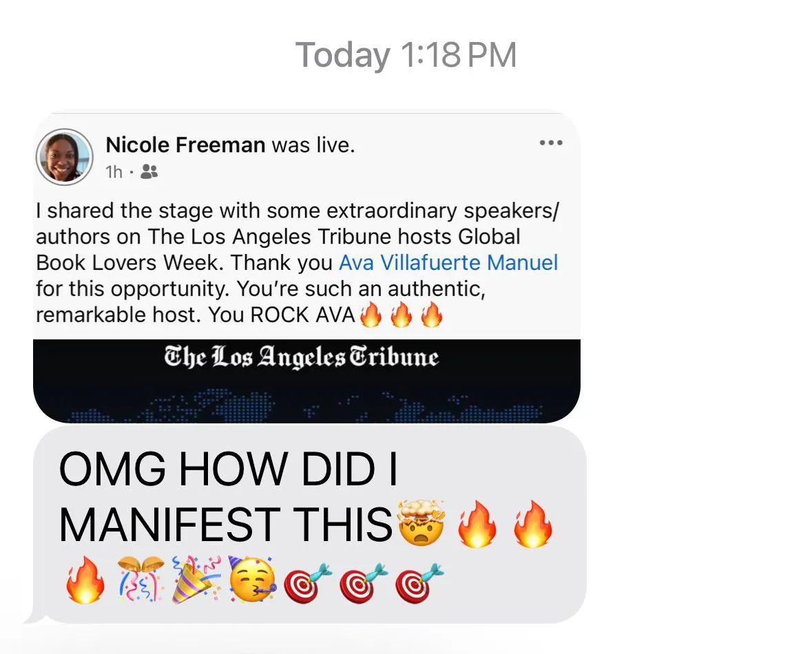Click the last fire emoji after ROCK AVA
The height and width of the screenshot is (654, 812).
(432, 315)
